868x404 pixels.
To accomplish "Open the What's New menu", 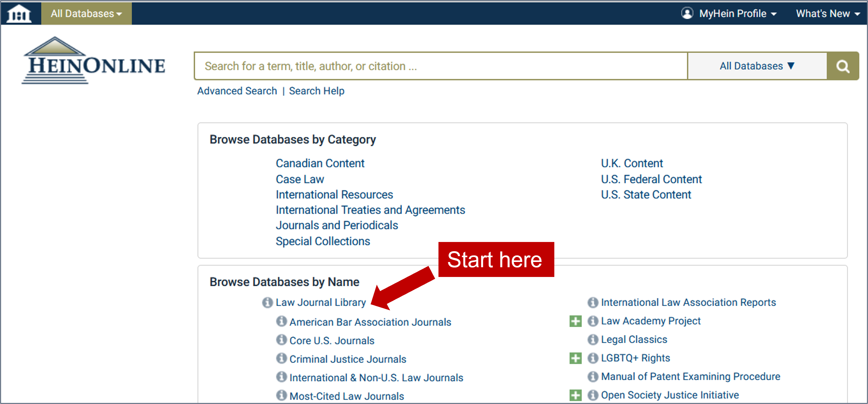I will click(828, 13).
